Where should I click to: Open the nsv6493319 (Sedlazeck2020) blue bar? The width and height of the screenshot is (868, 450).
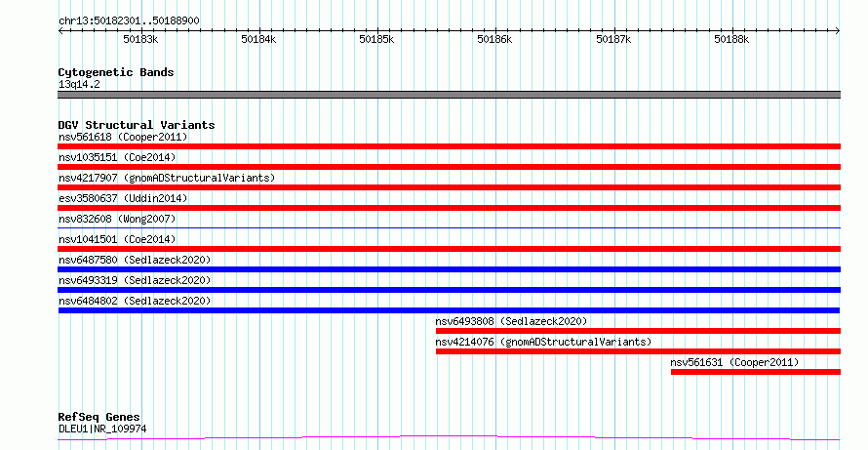pyautogui.click(x=449, y=290)
